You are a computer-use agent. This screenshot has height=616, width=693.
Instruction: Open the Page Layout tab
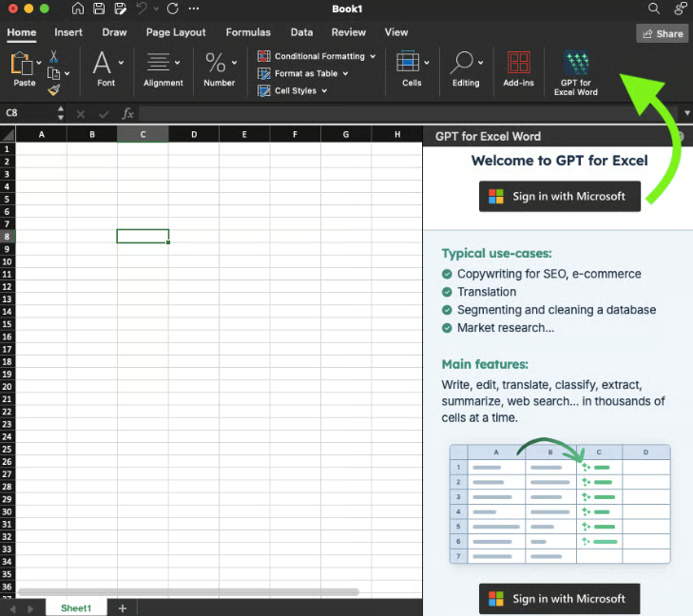tap(176, 32)
